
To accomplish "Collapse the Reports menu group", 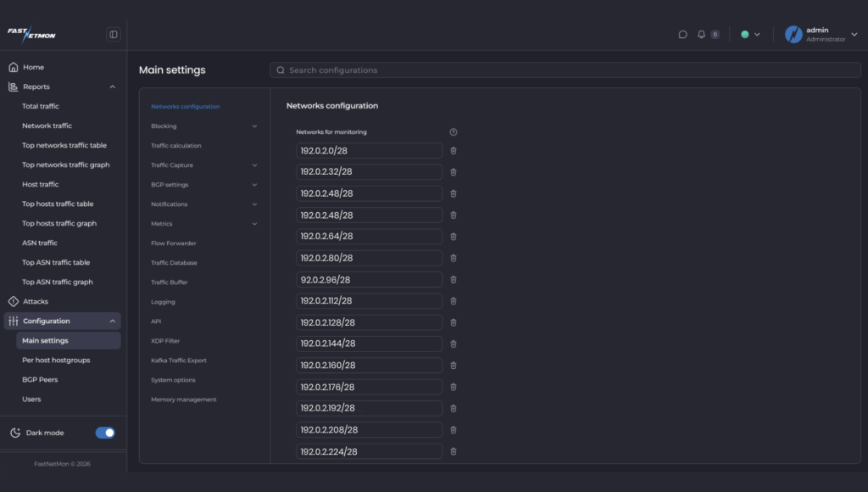I will tap(113, 87).
